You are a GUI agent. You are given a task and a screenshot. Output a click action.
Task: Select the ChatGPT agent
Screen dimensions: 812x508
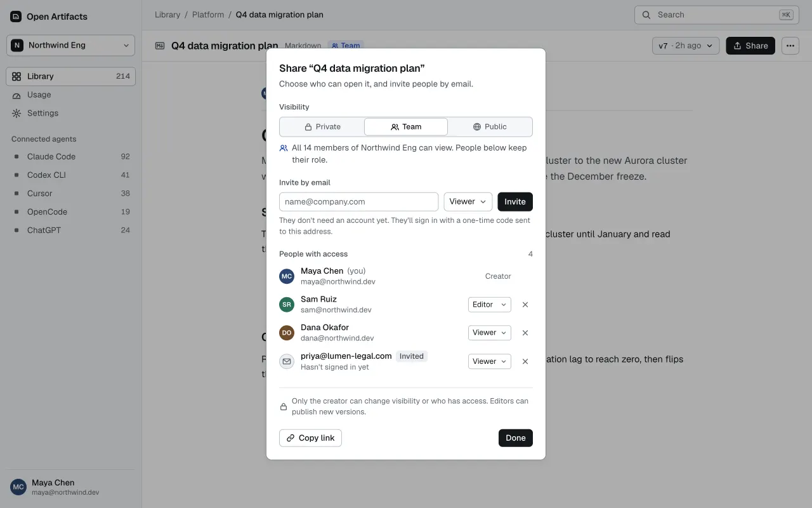(x=71, y=230)
